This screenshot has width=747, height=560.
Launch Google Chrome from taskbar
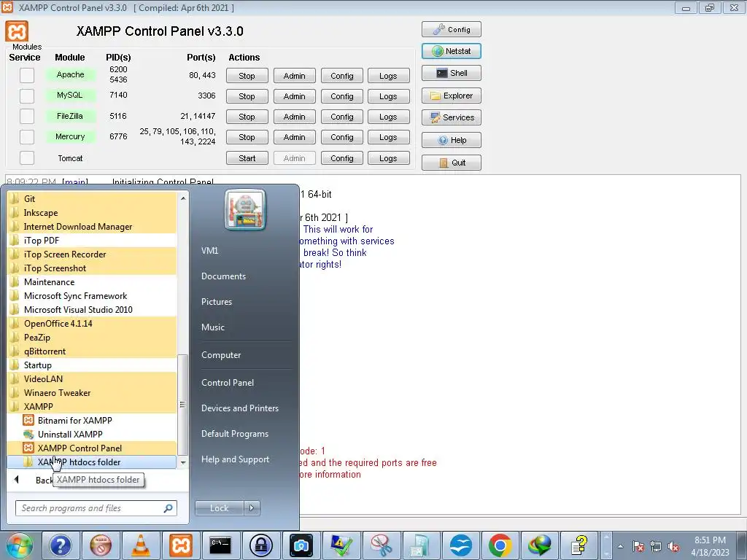(x=500, y=545)
